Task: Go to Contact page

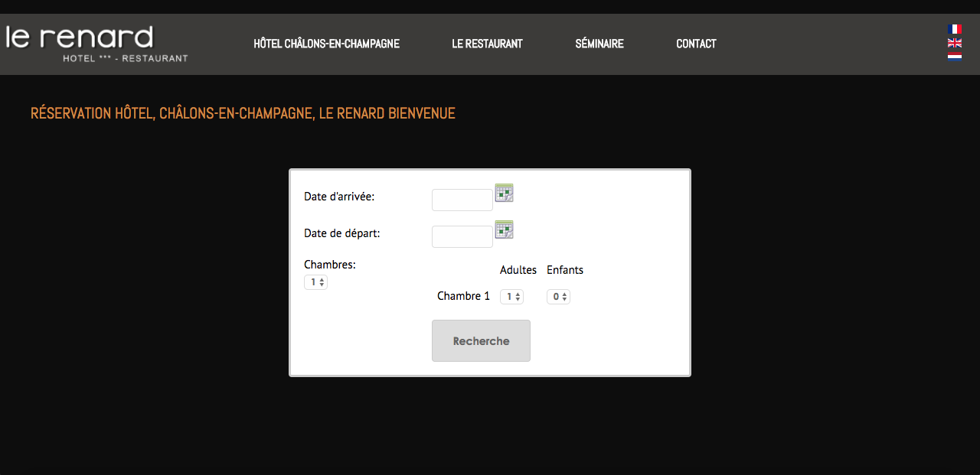Action: pyautogui.click(x=696, y=44)
